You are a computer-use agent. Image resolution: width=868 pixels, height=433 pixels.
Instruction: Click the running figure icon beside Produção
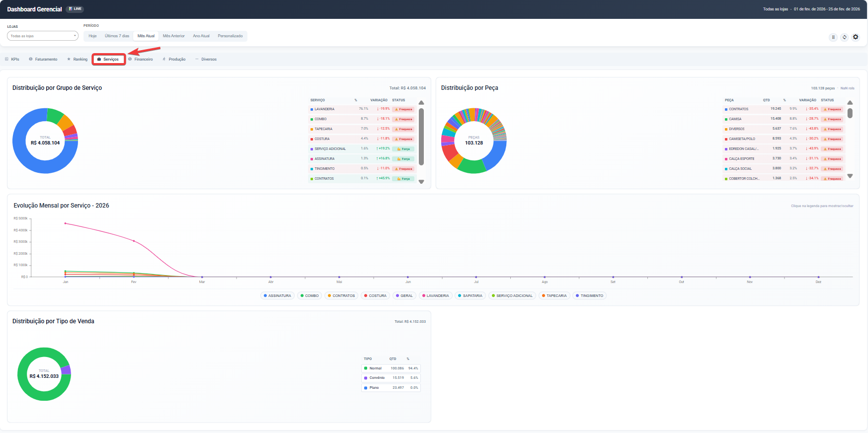(x=164, y=59)
